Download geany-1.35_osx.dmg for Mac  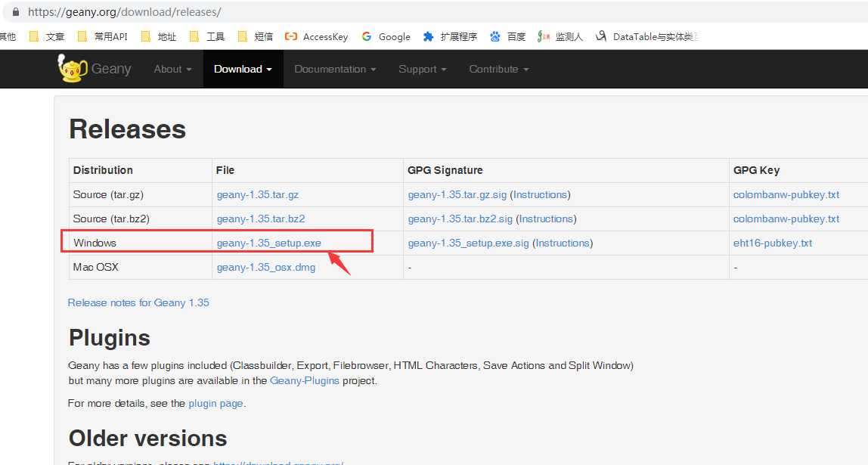pos(265,268)
